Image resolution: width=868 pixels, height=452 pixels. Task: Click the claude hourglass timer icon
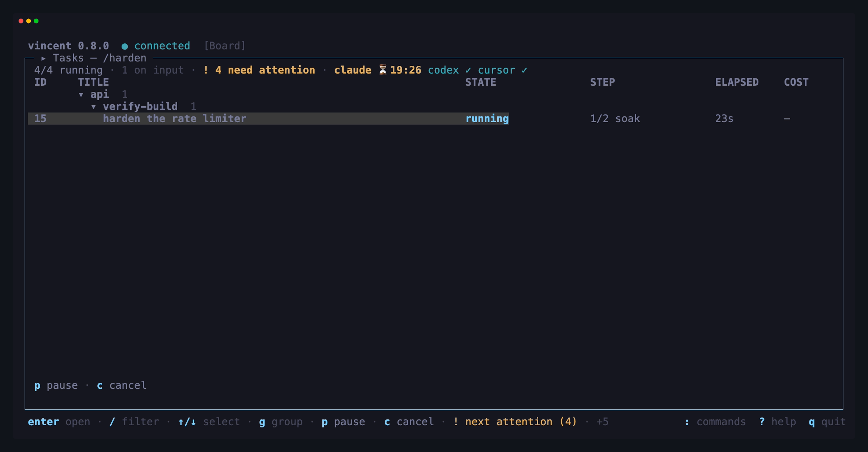[383, 70]
